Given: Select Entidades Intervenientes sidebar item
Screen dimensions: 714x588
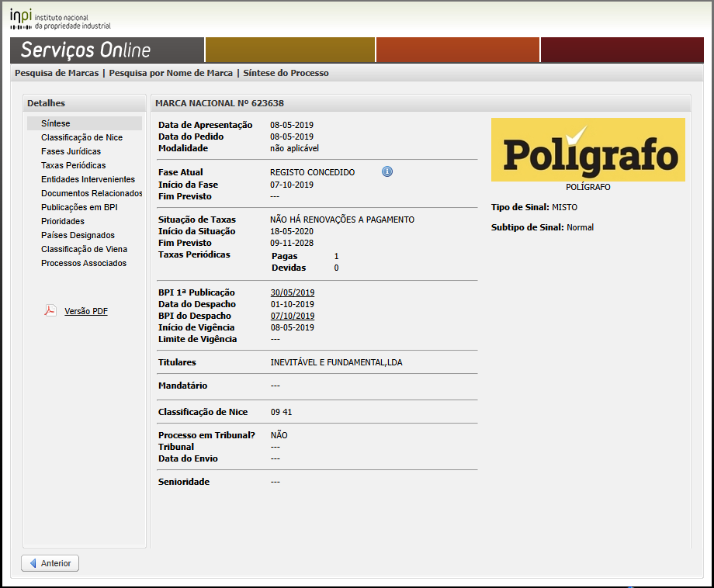Looking at the screenshot, I should (88, 179).
